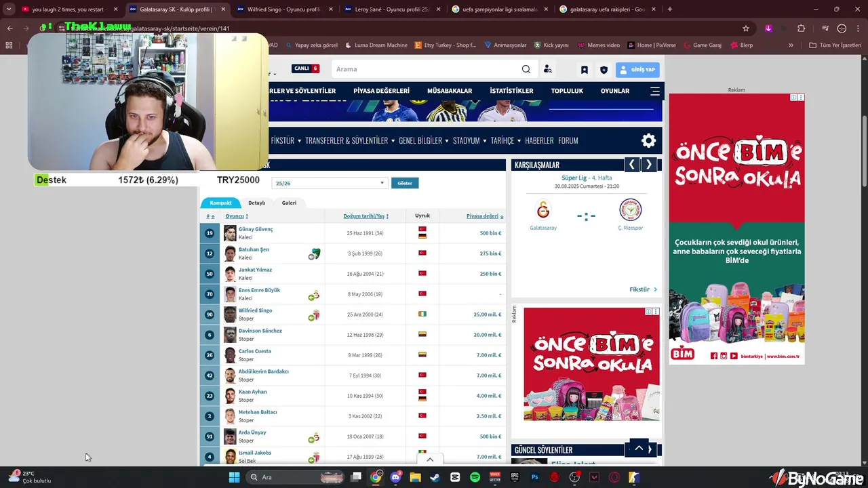Click the Galatasaray club crest

click(543, 209)
